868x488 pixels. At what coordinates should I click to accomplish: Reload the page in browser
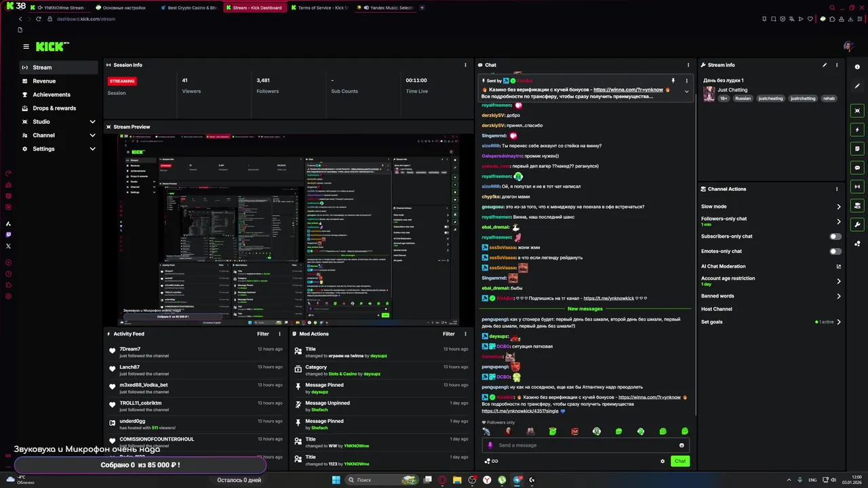coord(39,19)
